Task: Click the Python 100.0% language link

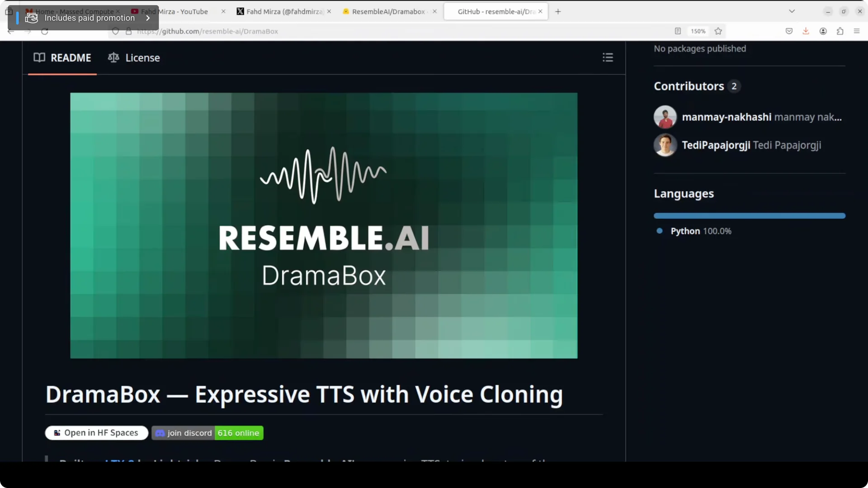Action: click(701, 231)
